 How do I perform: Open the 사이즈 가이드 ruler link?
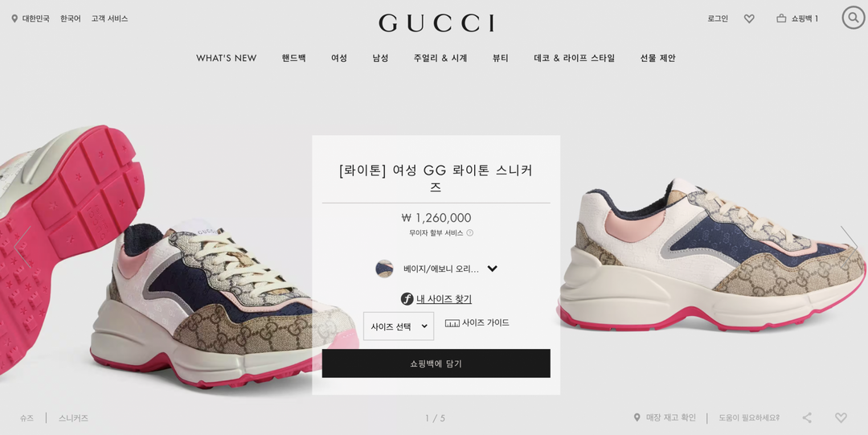[x=477, y=322]
